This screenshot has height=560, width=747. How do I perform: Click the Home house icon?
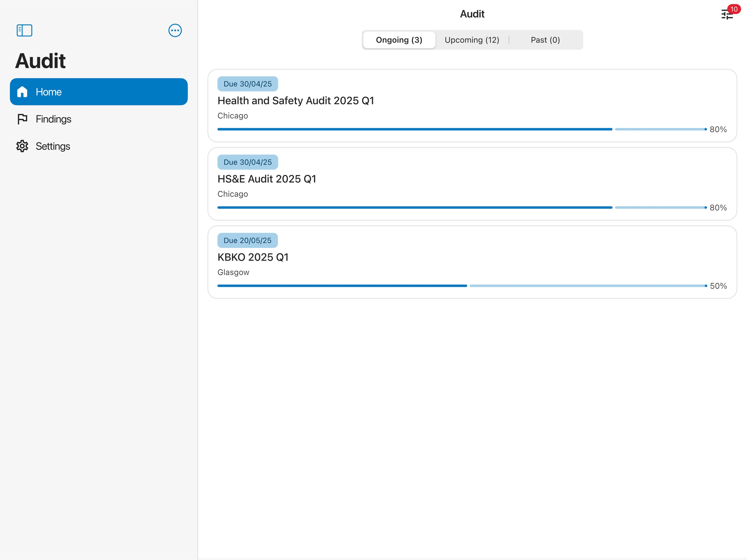pos(22,92)
